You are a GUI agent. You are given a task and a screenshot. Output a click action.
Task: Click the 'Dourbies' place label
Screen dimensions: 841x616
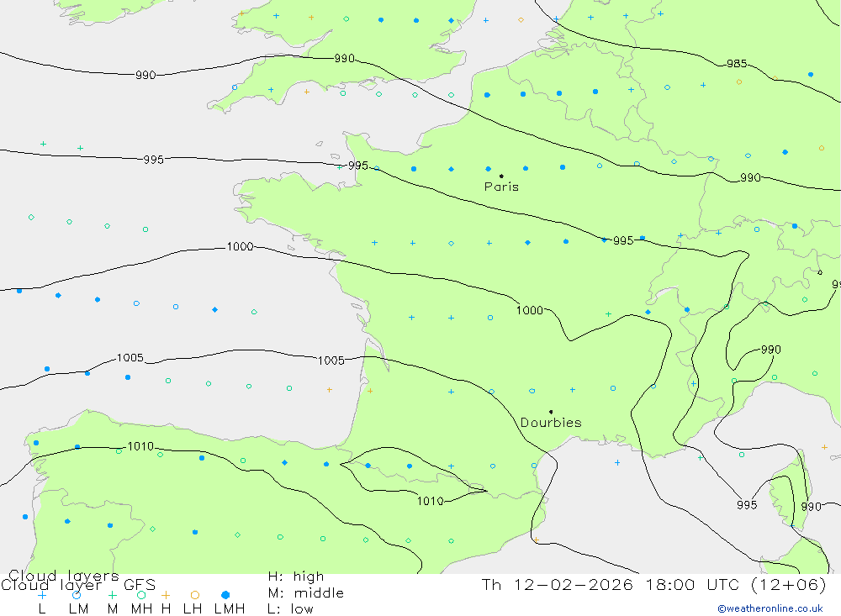pyautogui.click(x=551, y=423)
